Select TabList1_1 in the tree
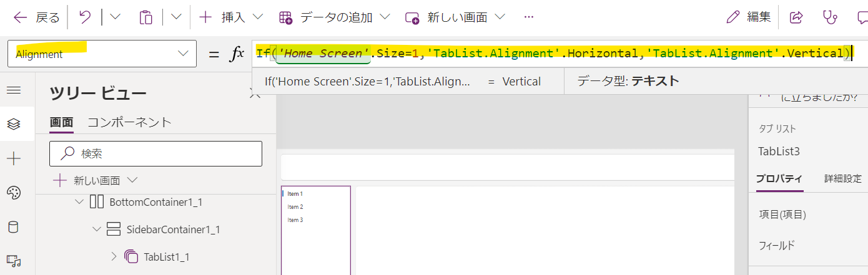 (x=166, y=257)
